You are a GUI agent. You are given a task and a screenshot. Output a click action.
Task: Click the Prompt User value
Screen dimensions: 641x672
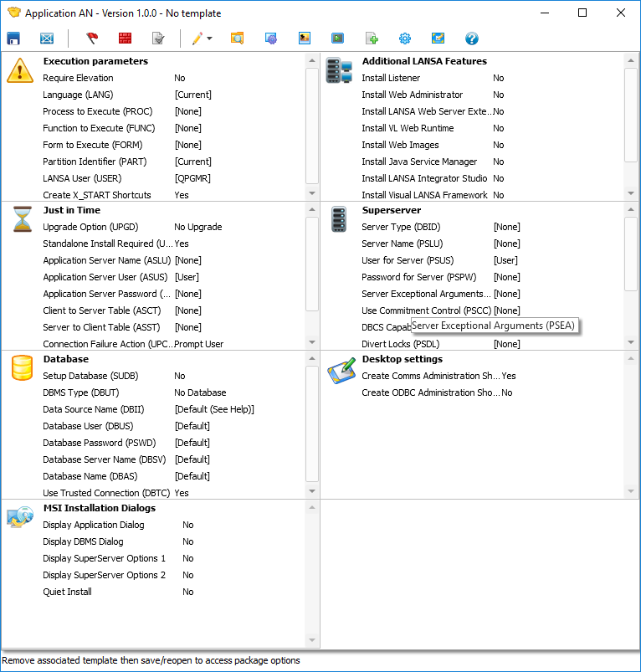pyautogui.click(x=199, y=344)
